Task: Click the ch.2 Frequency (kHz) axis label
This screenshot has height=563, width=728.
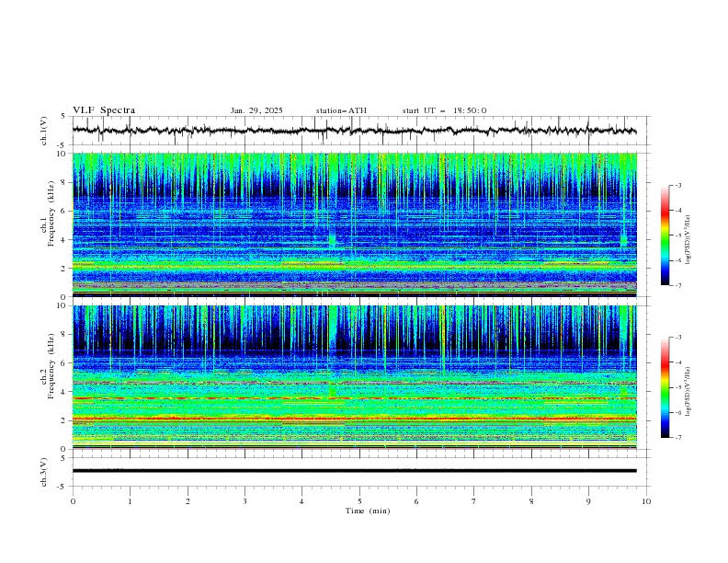Action: (48, 365)
